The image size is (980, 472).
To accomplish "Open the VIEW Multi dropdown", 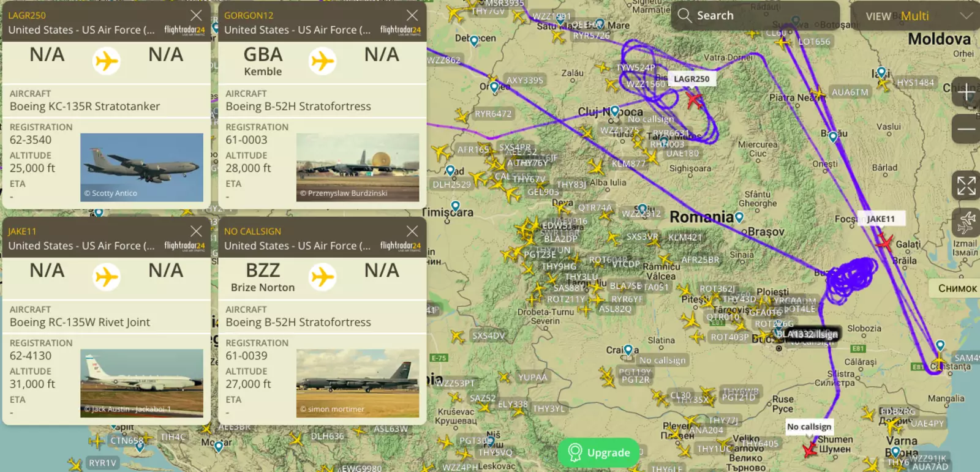I will 914,16.
